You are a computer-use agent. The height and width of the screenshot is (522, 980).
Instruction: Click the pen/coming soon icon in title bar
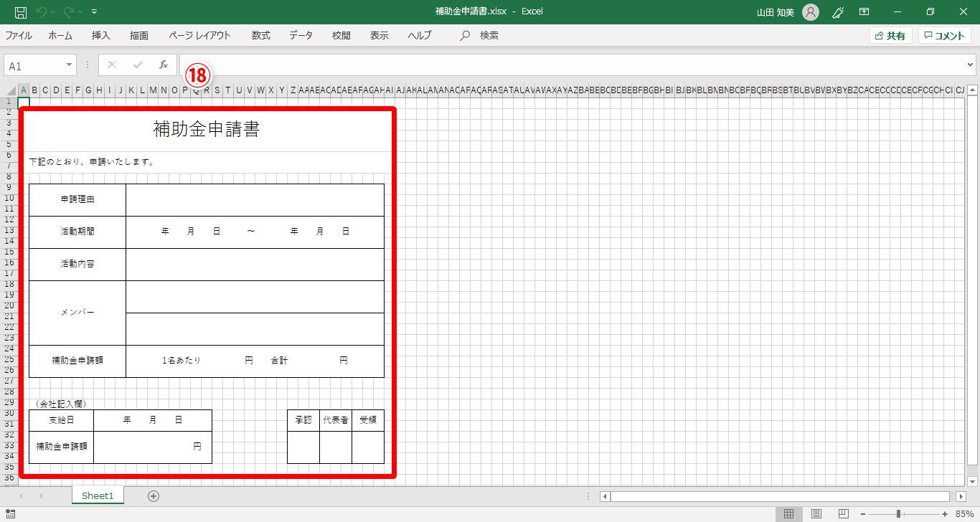tap(837, 12)
